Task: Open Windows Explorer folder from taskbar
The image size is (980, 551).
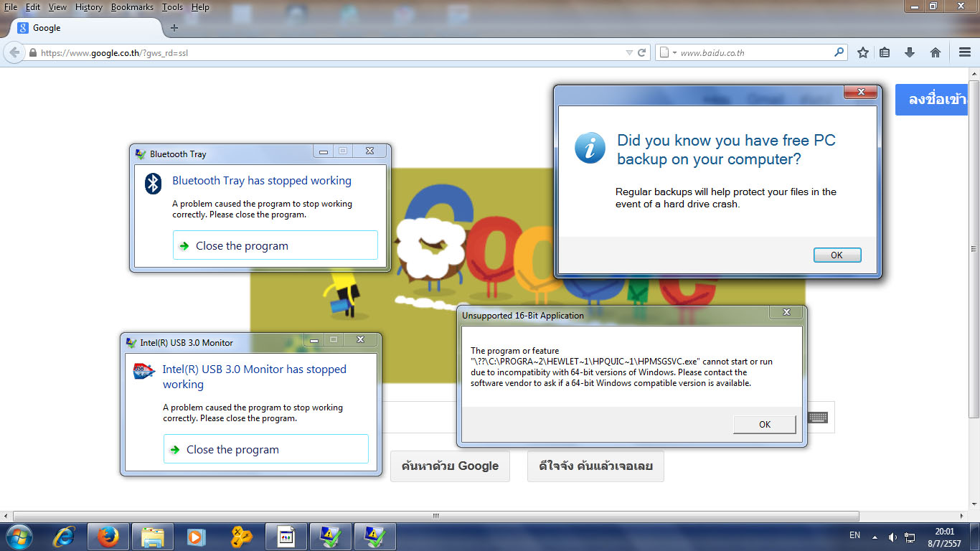Action: pos(153,537)
